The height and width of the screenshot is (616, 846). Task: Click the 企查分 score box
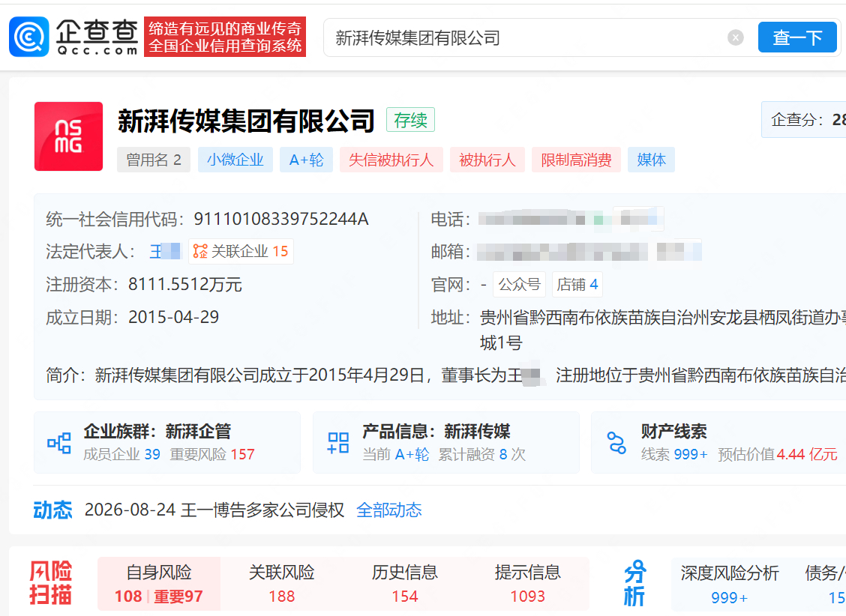[804, 120]
